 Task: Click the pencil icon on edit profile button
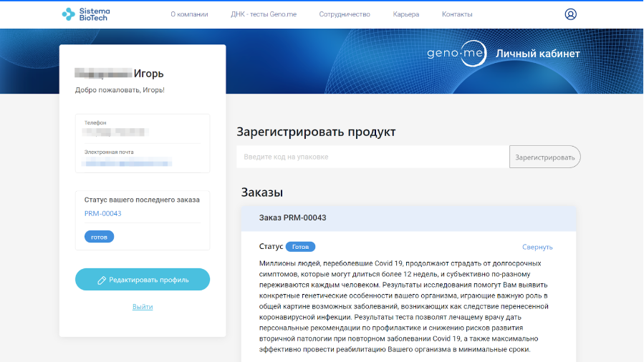[102, 280]
